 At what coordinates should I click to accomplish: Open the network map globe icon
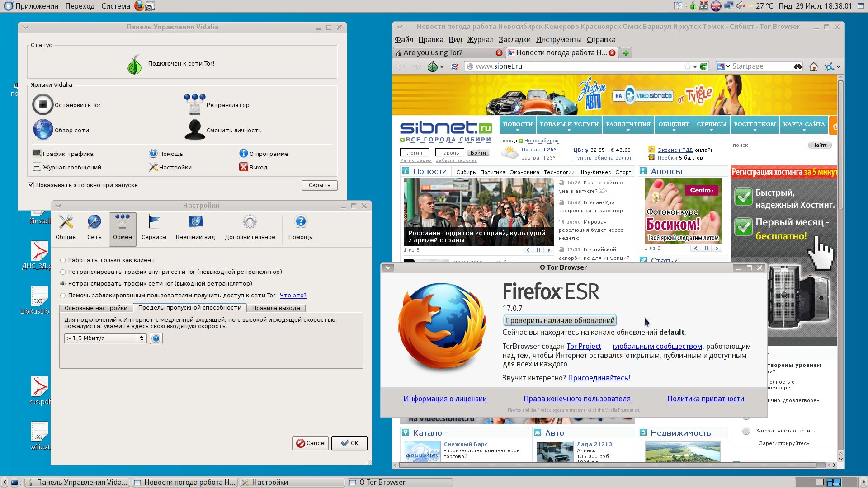tap(42, 130)
